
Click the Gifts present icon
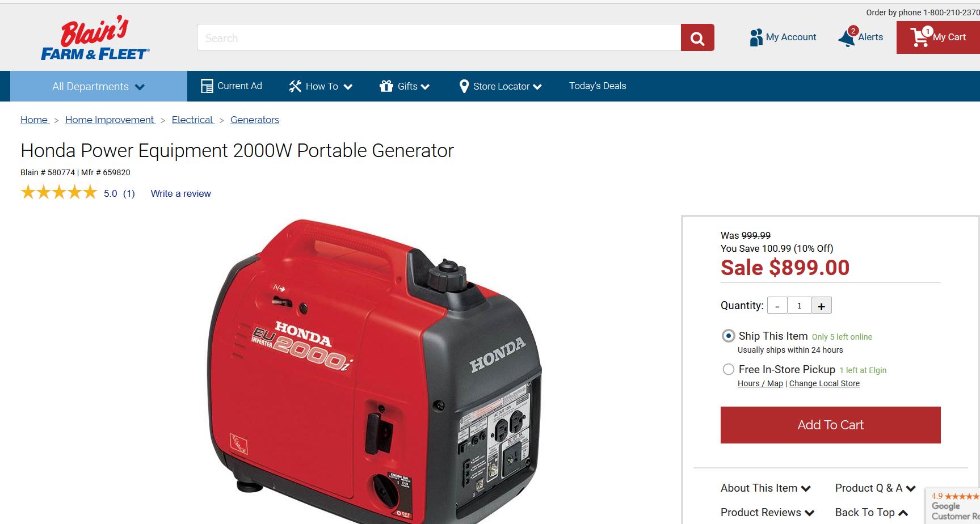[386, 86]
